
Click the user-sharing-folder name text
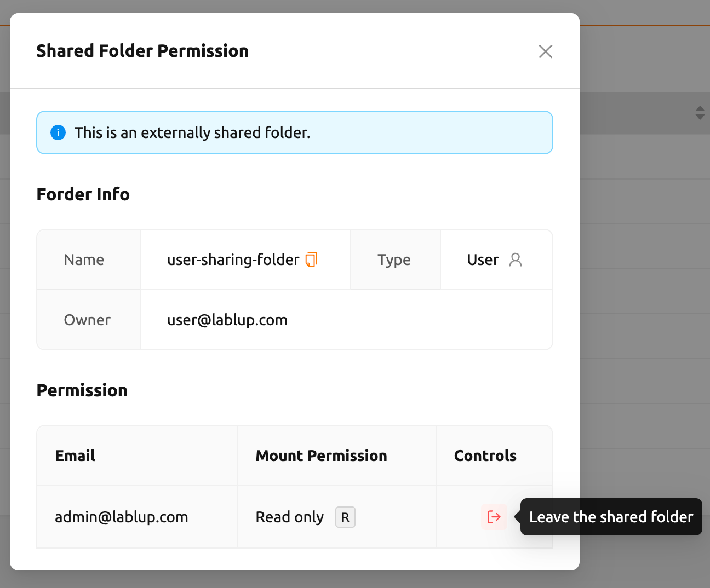pos(233,260)
